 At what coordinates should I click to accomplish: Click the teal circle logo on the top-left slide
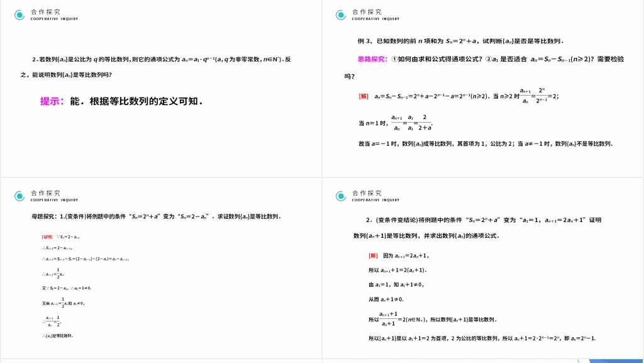[x=19, y=15]
